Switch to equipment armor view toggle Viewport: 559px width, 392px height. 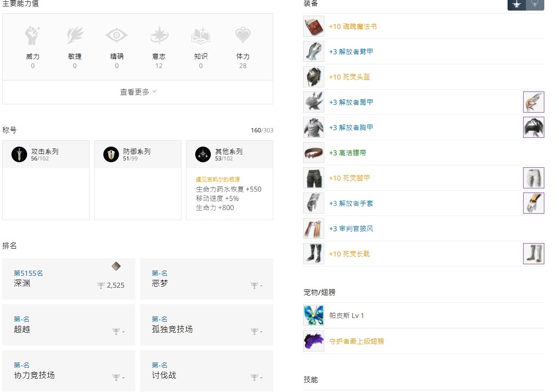pyautogui.click(x=517, y=5)
